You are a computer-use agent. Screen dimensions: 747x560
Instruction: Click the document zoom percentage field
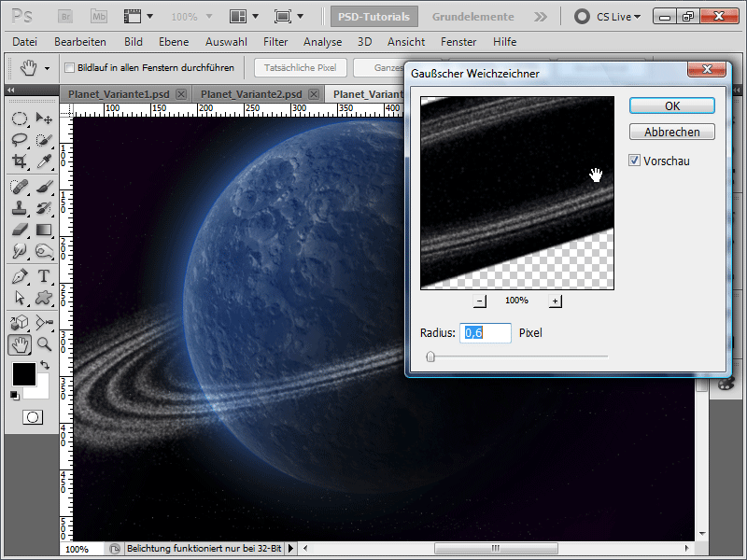click(x=81, y=549)
